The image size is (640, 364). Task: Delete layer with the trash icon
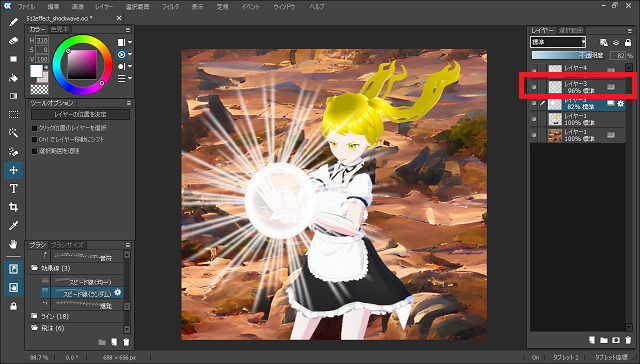(x=628, y=340)
